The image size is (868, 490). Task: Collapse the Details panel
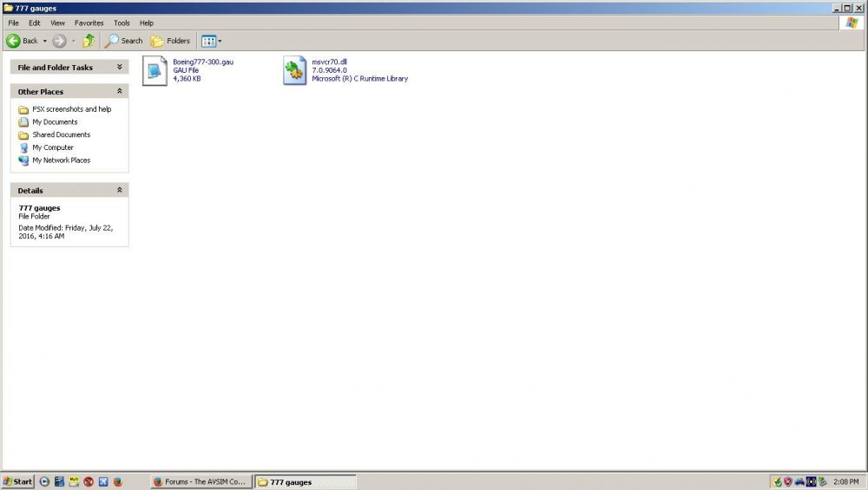coord(119,190)
